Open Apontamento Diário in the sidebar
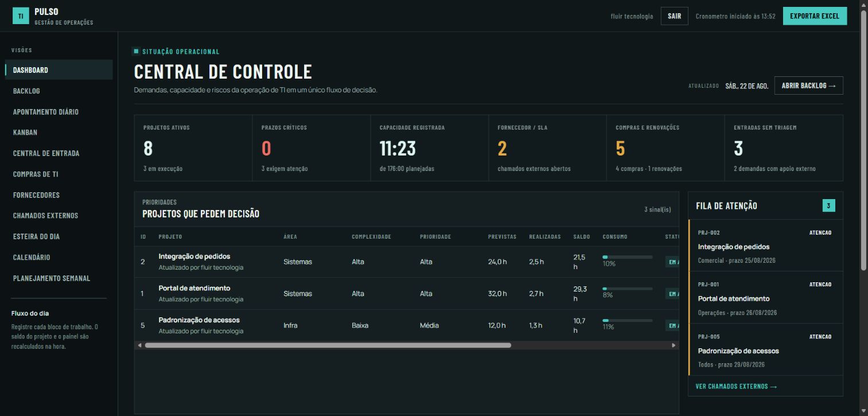 pos(59,112)
